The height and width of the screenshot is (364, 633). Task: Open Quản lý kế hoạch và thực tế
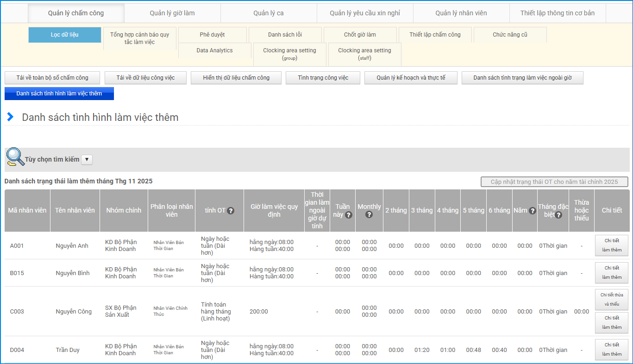(411, 78)
